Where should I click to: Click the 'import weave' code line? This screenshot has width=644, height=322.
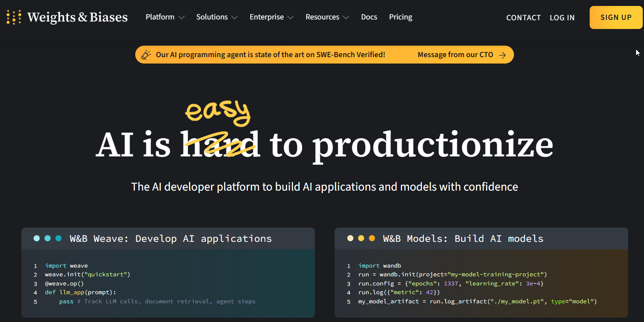click(66, 266)
